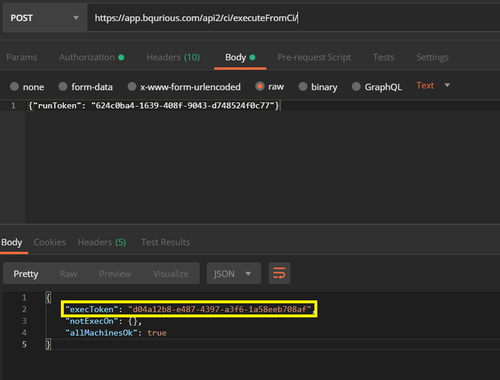Click the runToken request body line
The image size is (500, 380).
click(154, 106)
